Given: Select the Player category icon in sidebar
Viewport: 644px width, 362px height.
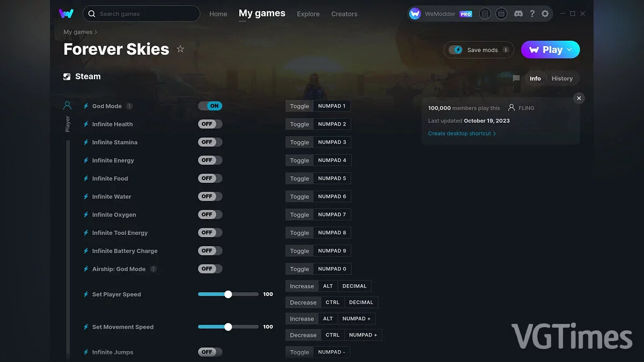Looking at the screenshot, I should tap(67, 105).
